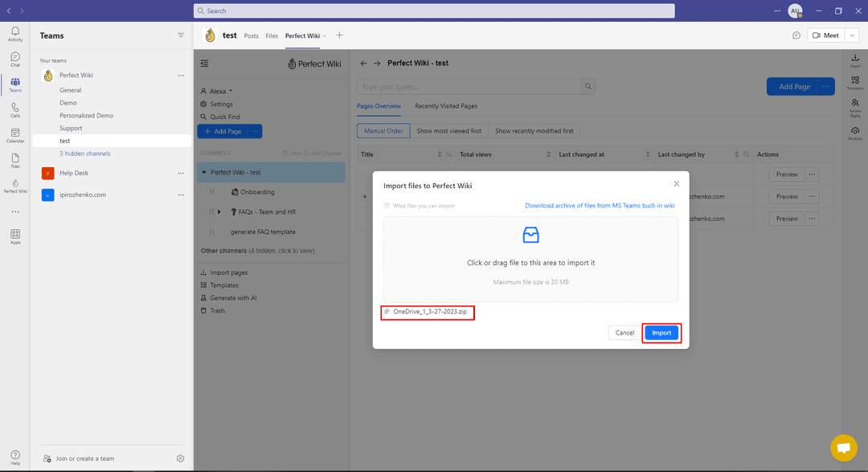This screenshot has height=472, width=868.
Task: Select the Manual Order sorting option
Action: [x=383, y=130]
